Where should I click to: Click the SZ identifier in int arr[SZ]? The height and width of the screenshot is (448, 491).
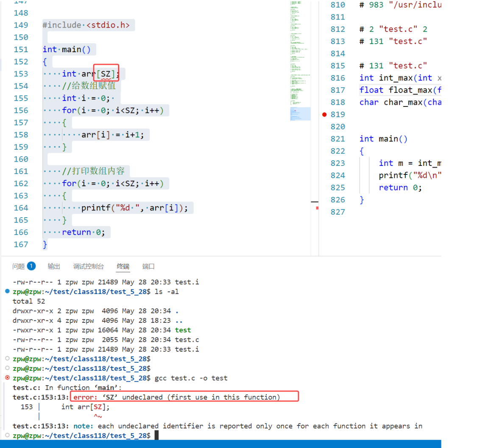tap(106, 74)
